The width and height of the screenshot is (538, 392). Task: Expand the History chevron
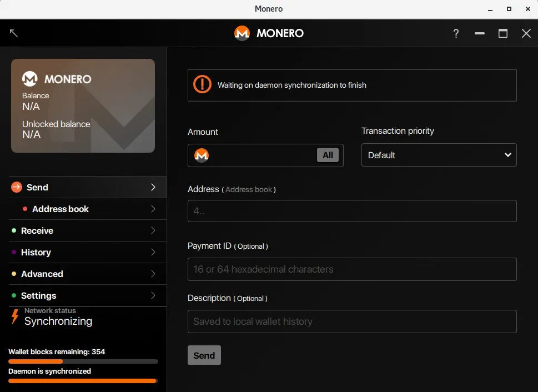153,252
